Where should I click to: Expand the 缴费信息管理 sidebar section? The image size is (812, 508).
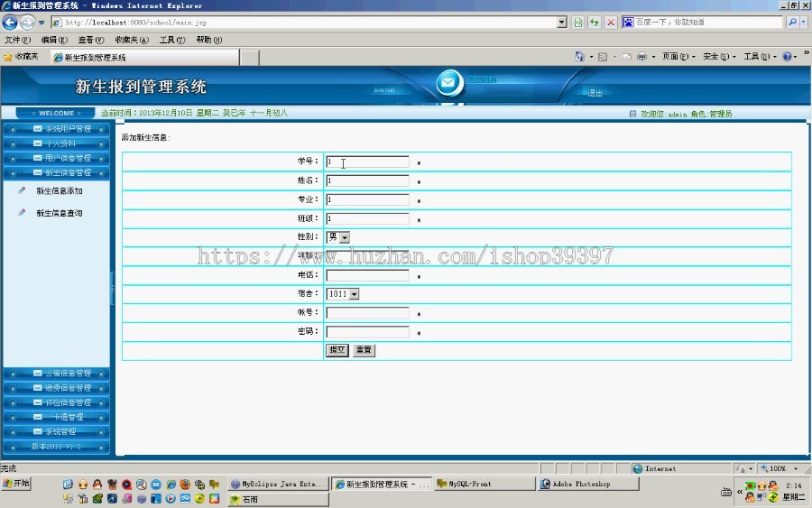(x=57, y=388)
